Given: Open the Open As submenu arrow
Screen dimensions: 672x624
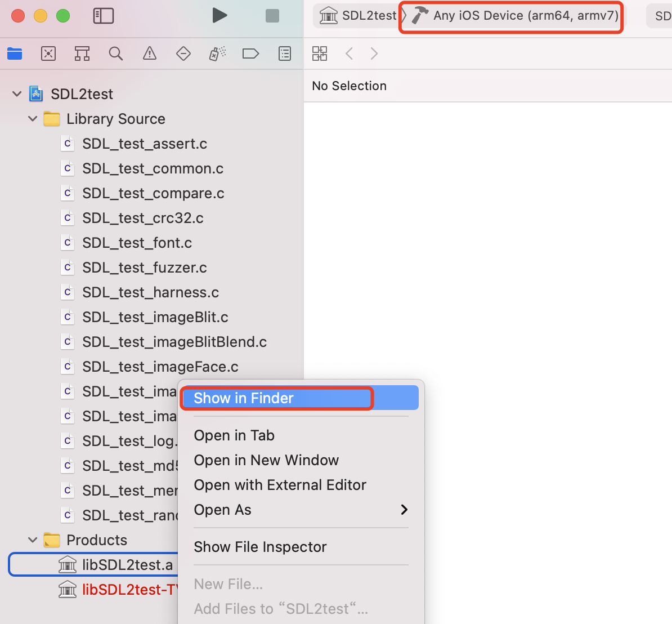Looking at the screenshot, I should [x=404, y=510].
